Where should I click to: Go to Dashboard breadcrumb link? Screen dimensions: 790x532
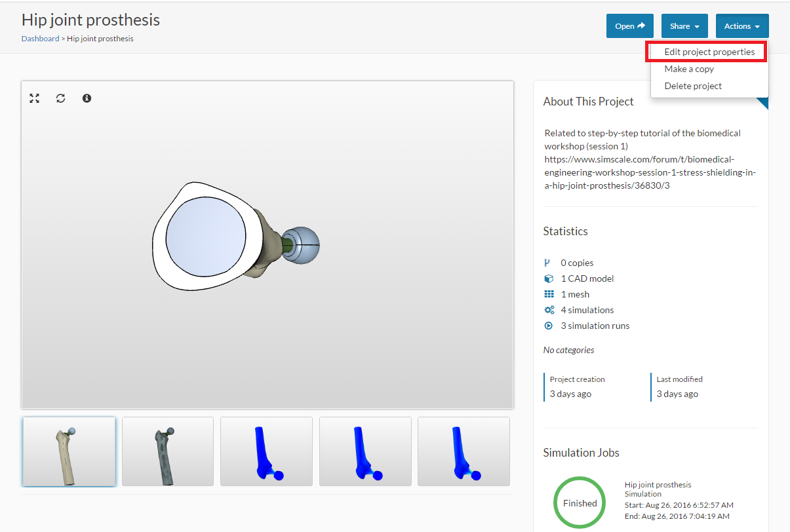40,39
